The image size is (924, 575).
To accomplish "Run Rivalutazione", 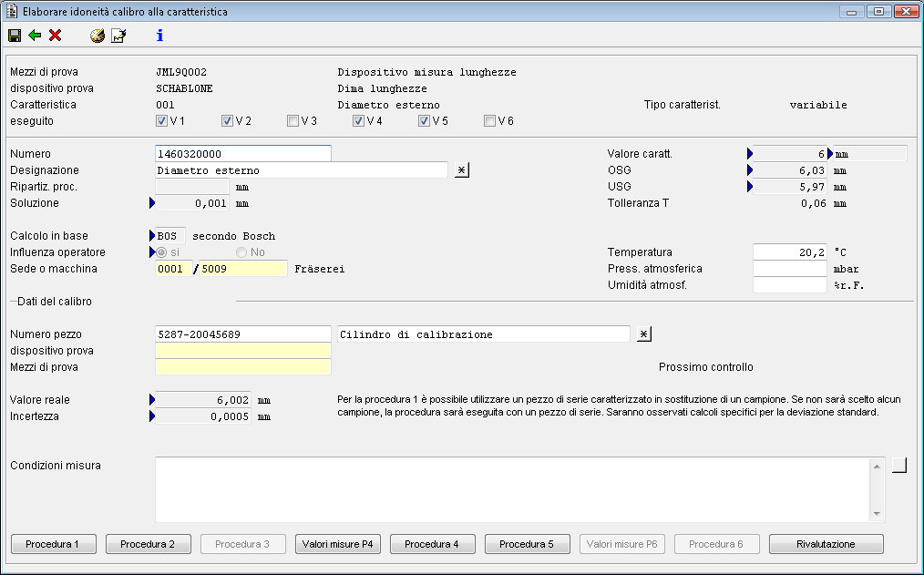I will point(826,544).
